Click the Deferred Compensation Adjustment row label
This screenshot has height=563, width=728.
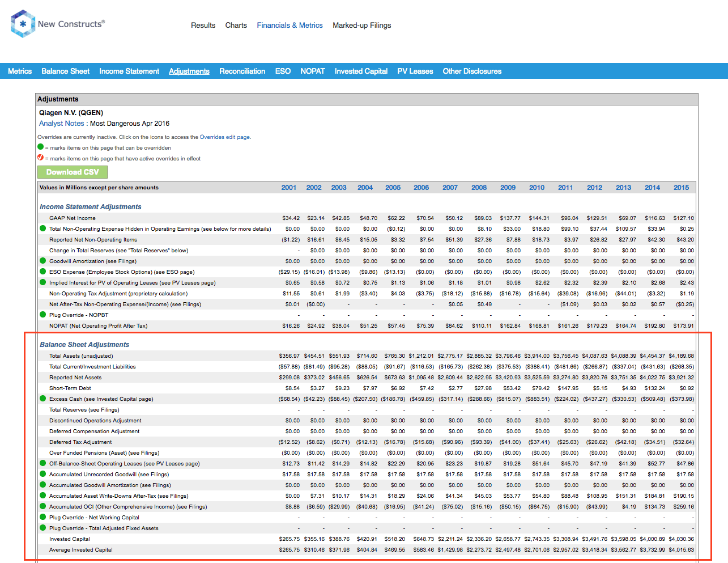(94, 431)
